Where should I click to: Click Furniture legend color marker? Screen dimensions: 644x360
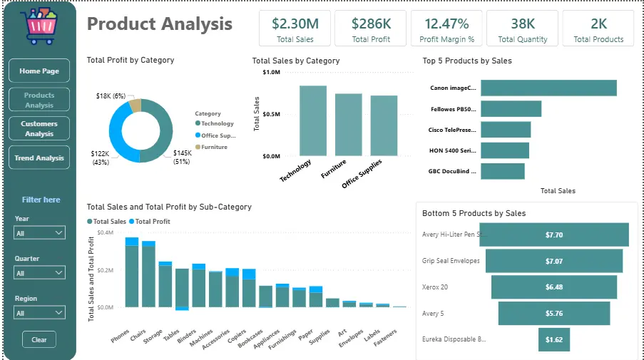pos(198,147)
